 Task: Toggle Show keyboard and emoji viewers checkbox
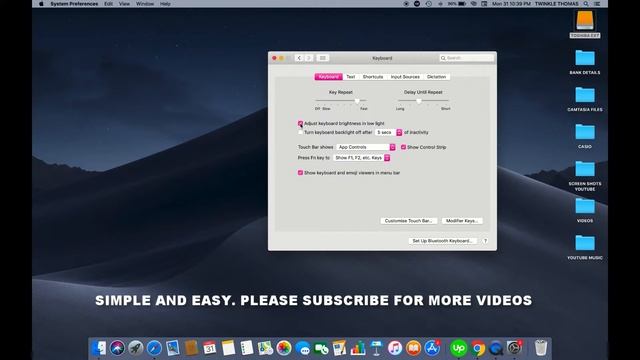(300, 173)
